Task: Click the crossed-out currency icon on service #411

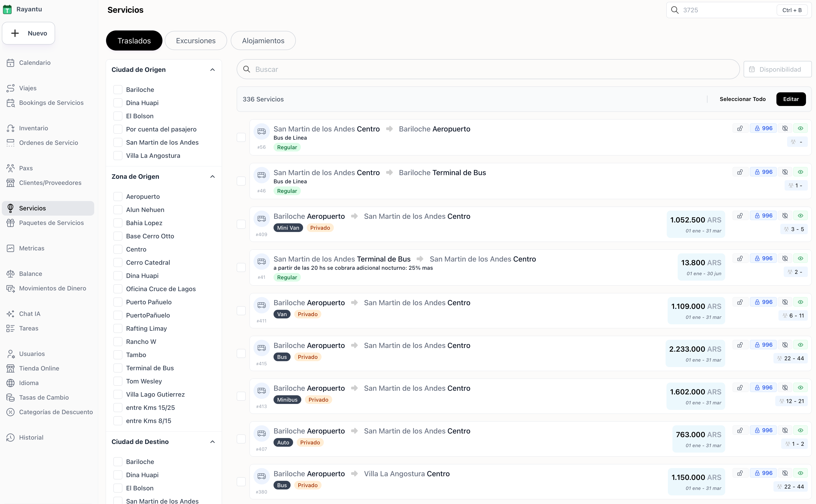Action: click(785, 302)
